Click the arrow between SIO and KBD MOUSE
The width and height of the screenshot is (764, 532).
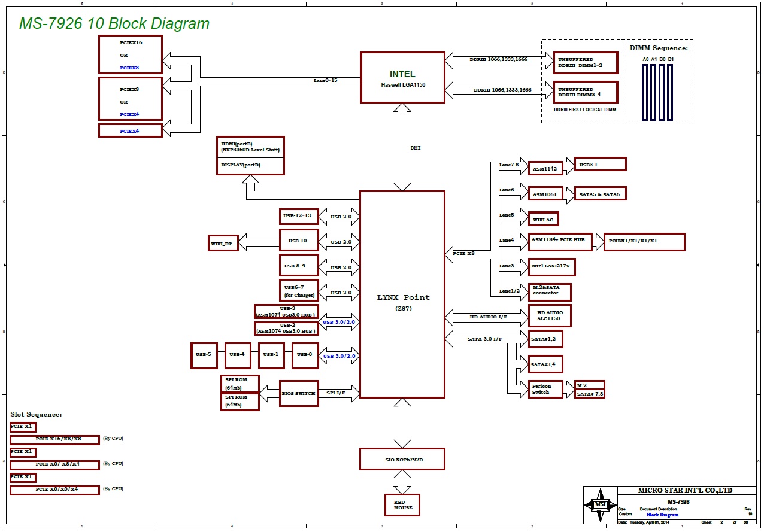coord(402,482)
